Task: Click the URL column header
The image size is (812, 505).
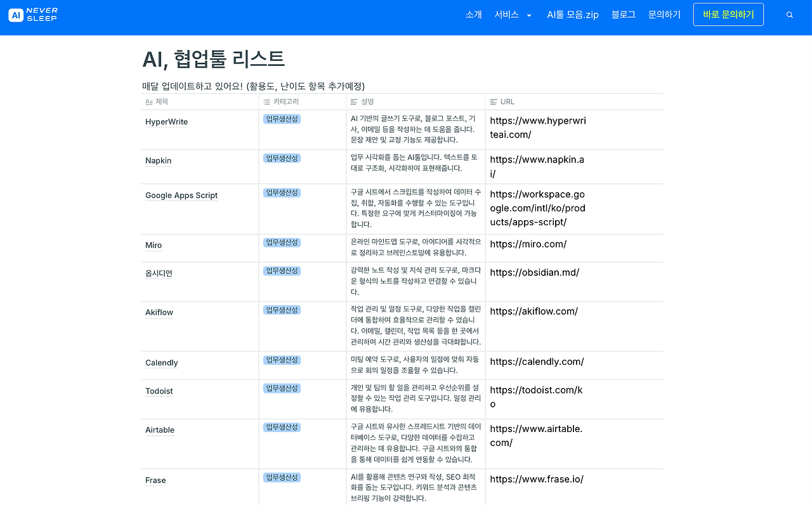Action: (x=502, y=102)
